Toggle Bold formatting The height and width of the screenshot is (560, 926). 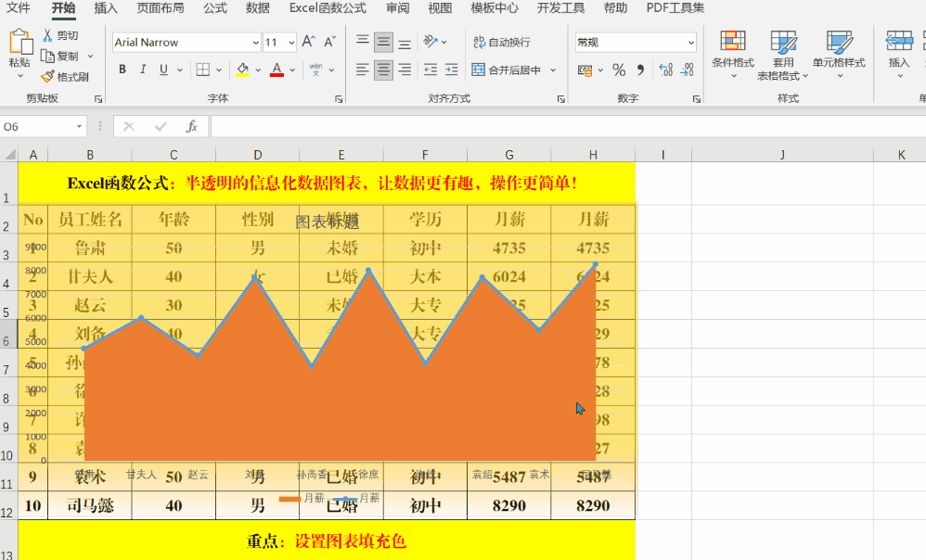122,70
